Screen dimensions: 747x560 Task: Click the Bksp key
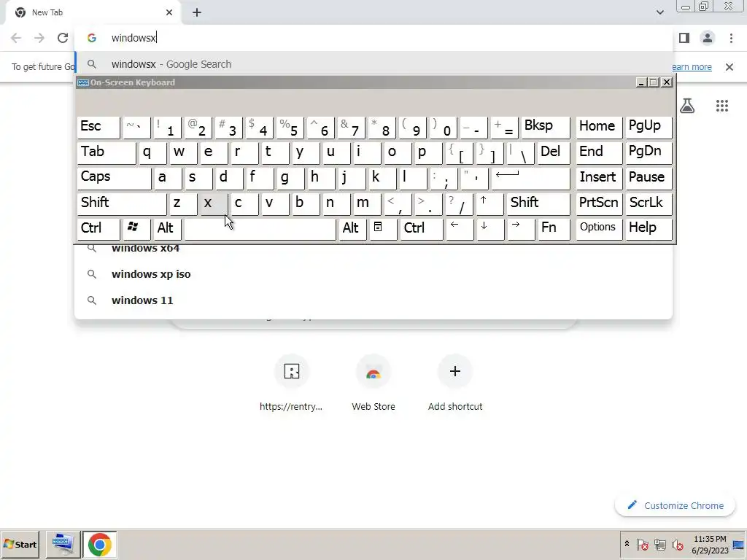tap(546, 128)
